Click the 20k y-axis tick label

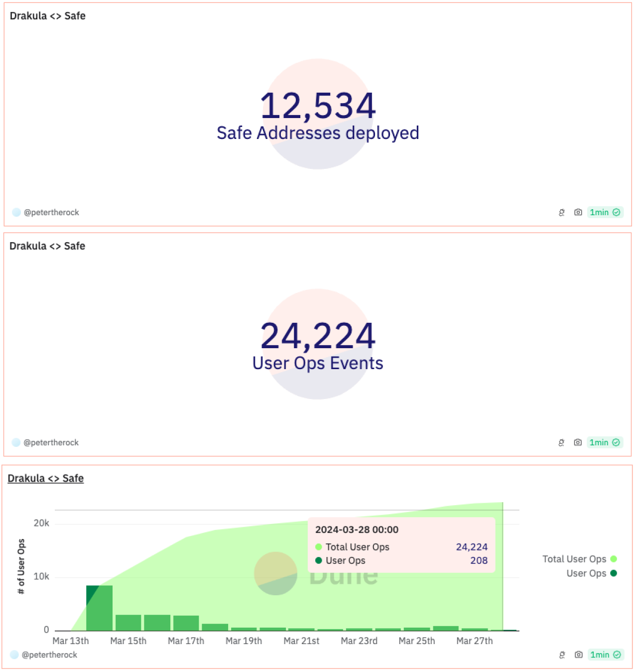pyautogui.click(x=41, y=523)
